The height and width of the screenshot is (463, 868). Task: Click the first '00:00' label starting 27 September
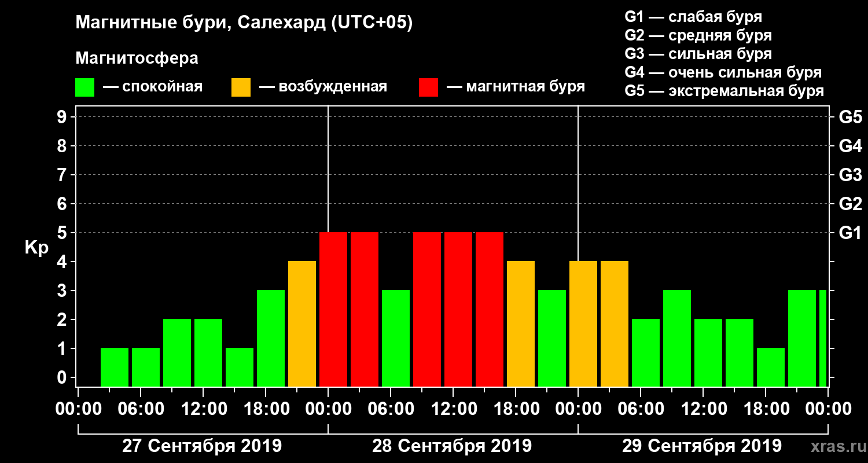click(x=78, y=409)
